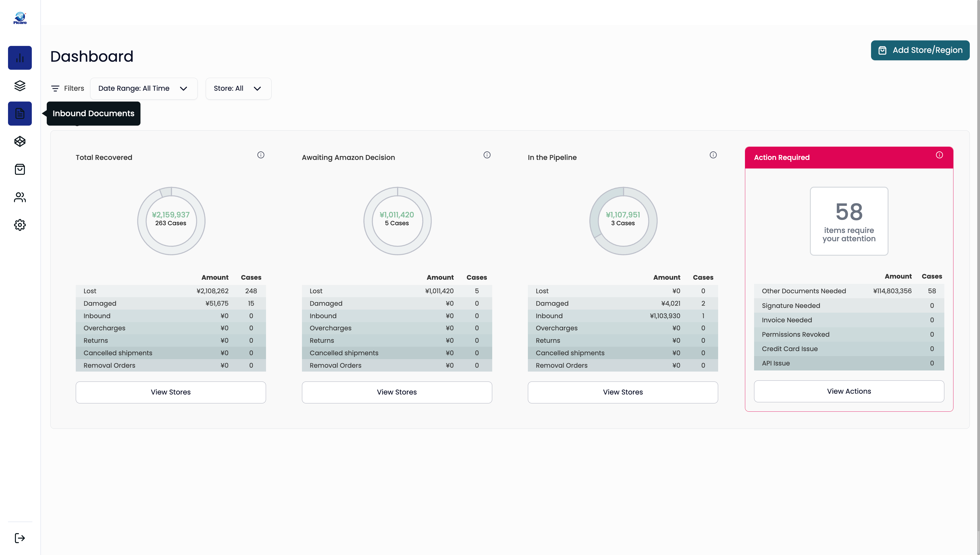Image resolution: width=980 pixels, height=555 pixels.
Task: Click the Picaro logo in sidebar
Action: click(x=20, y=18)
